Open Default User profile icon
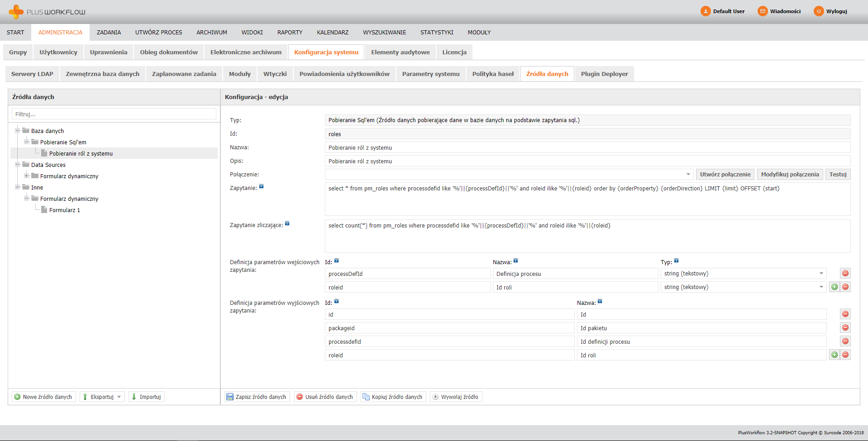The height and width of the screenshot is (441, 868). pyautogui.click(x=706, y=11)
